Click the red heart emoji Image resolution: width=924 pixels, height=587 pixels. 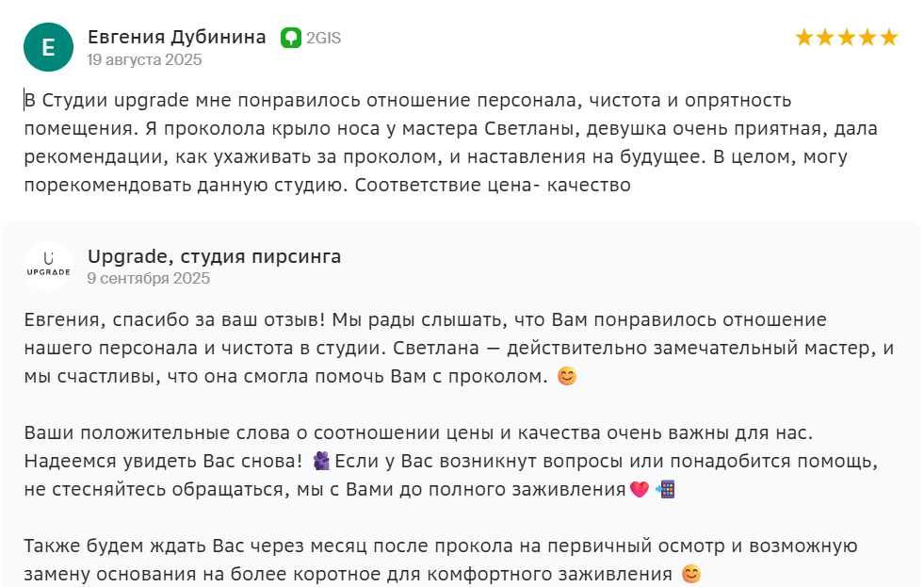640,490
